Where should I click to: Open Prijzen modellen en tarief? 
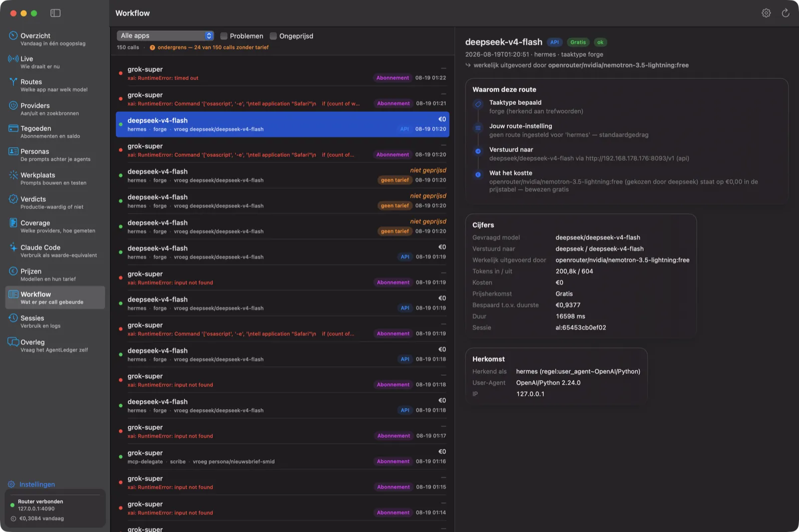point(55,274)
